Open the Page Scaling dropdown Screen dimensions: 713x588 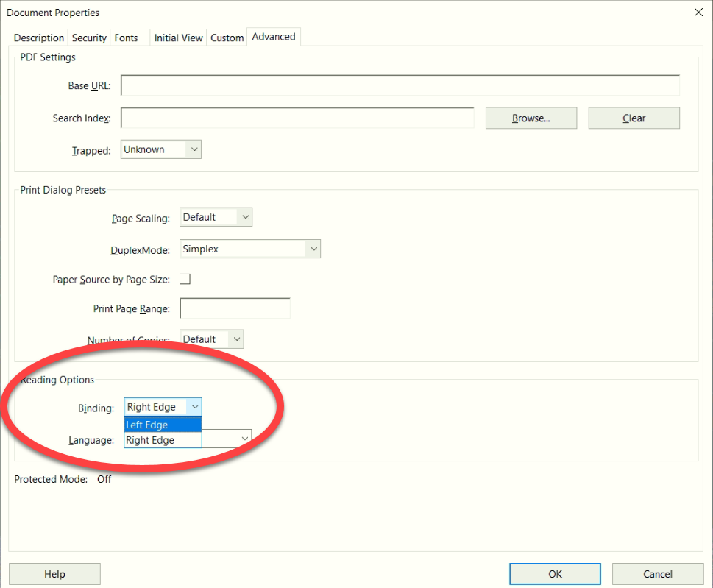(216, 217)
